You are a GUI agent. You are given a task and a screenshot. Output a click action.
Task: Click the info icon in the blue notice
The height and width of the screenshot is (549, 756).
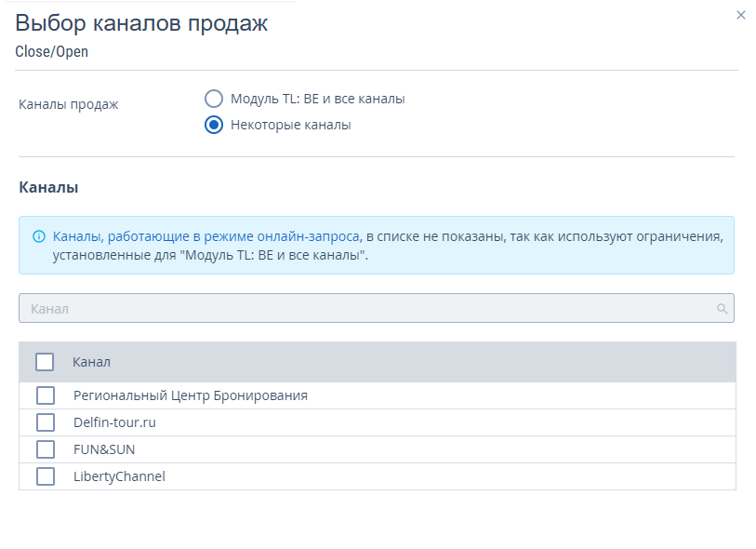tap(39, 236)
